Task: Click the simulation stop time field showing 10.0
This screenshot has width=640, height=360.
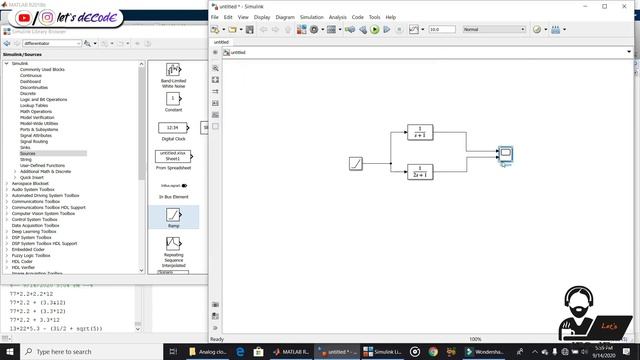Action: click(442, 29)
